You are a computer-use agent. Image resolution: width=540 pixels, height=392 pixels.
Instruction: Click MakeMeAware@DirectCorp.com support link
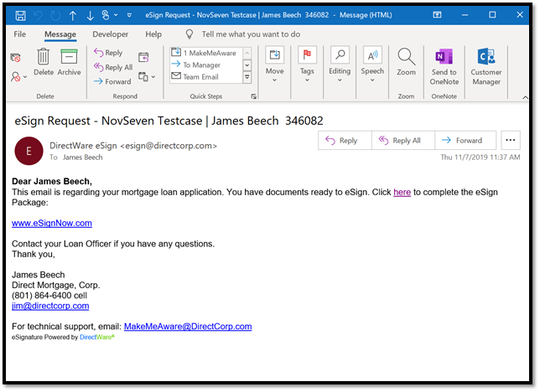pos(188,327)
